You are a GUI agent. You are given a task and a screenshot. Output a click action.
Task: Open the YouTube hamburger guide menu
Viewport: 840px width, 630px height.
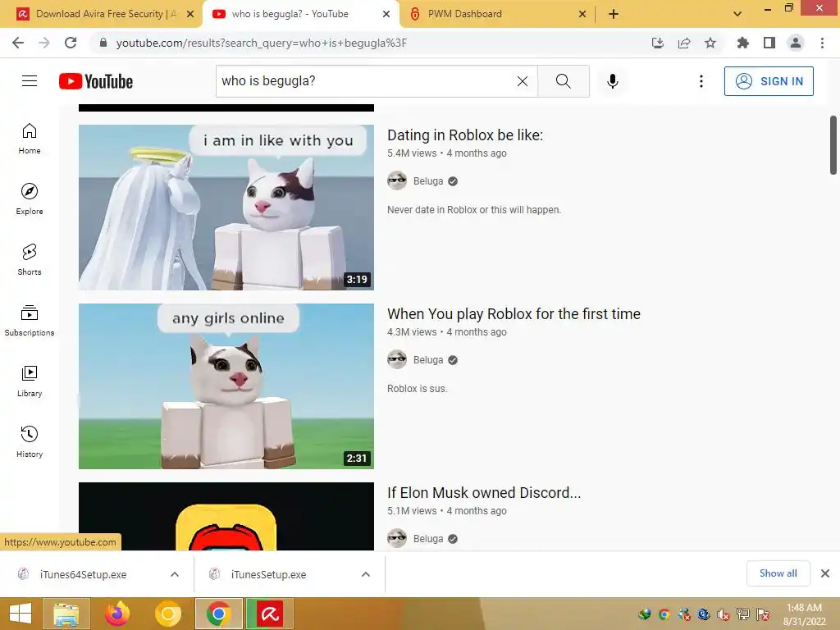pyautogui.click(x=30, y=81)
